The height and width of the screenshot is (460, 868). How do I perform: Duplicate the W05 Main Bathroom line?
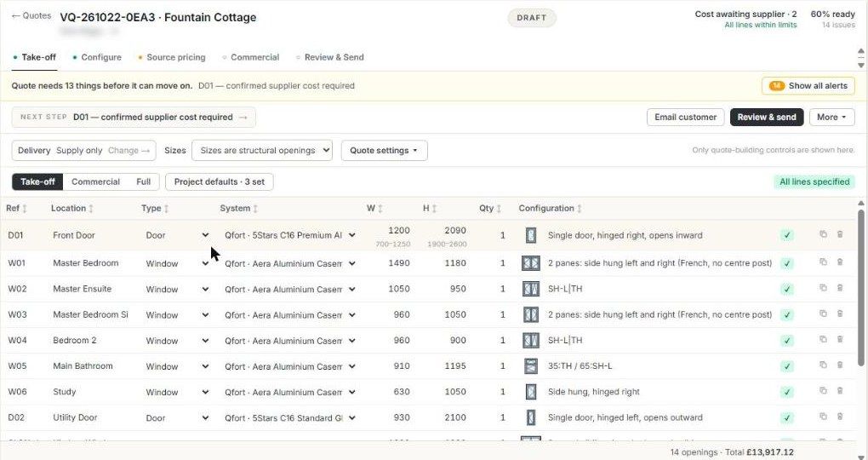coord(823,365)
